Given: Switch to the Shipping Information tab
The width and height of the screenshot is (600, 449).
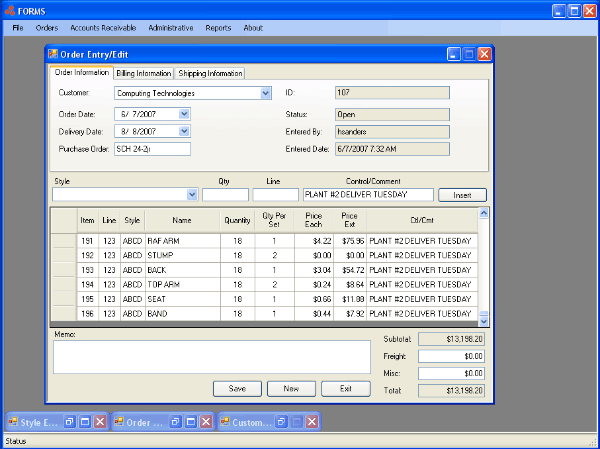Looking at the screenshot, I should [210, 73].
